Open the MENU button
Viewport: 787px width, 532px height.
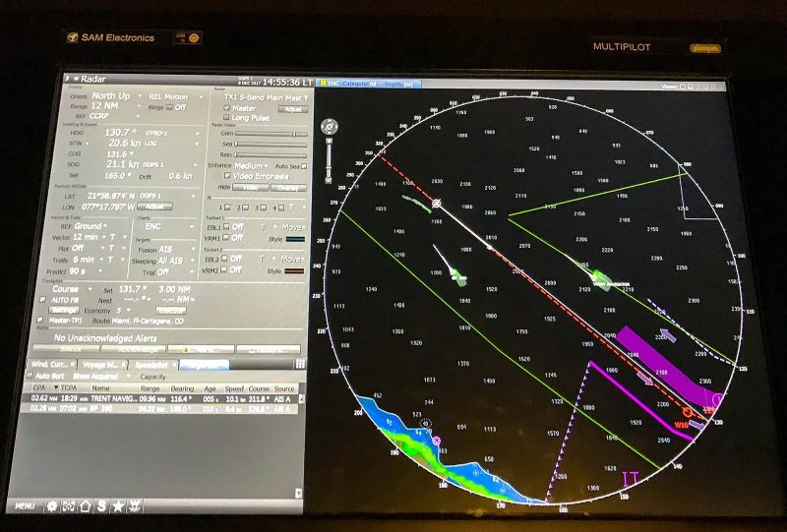pyautogui.click(x=25, y=505)
